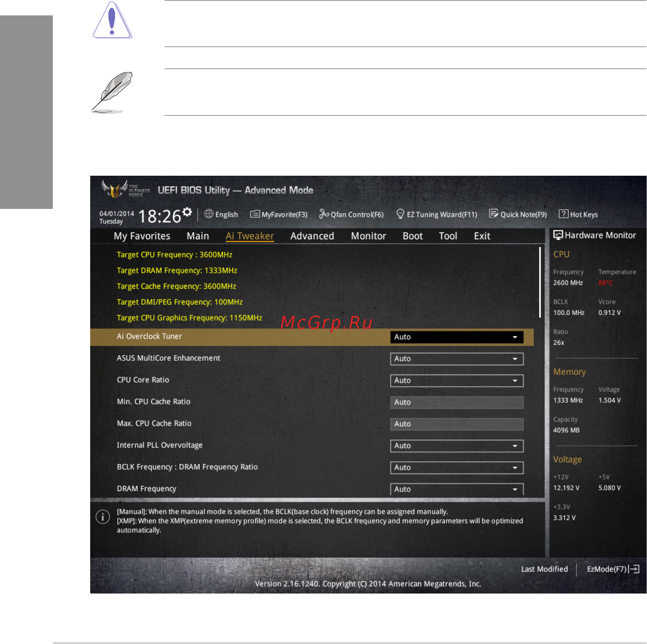
Task: Click the 4096 MB memory capacity value
Action: pos(566,430)
